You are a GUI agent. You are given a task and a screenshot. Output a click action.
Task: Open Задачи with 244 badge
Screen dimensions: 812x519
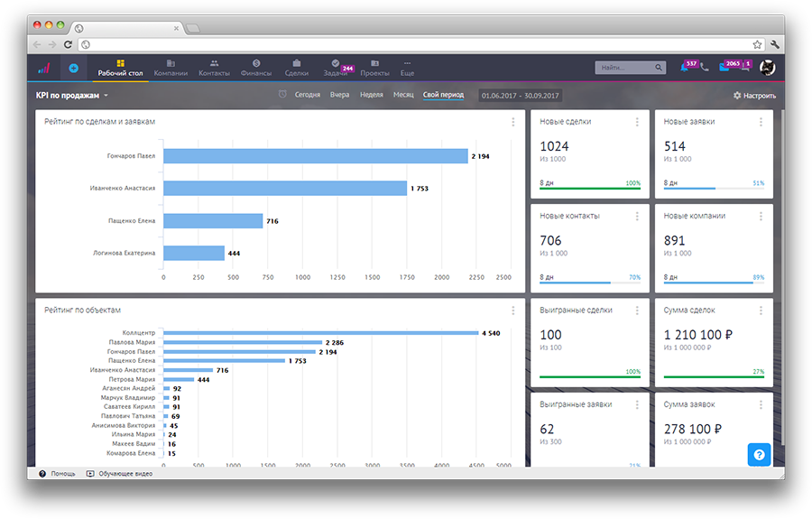point(337,68)
